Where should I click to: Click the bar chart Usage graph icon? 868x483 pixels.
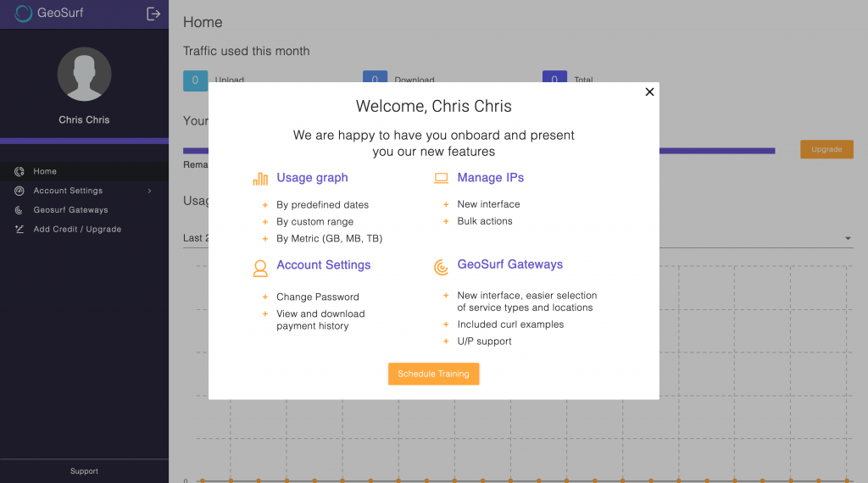coord(260,178)
